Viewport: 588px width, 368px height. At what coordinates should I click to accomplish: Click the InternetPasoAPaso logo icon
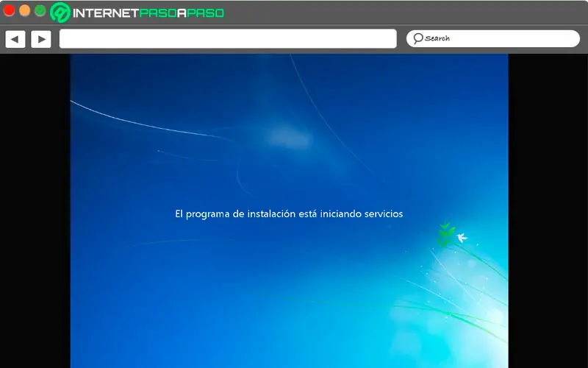[x=60, y=13]
